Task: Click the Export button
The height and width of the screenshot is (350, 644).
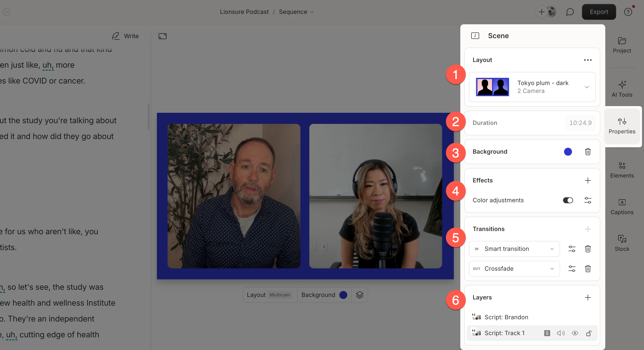Action: tap(599, 12)
